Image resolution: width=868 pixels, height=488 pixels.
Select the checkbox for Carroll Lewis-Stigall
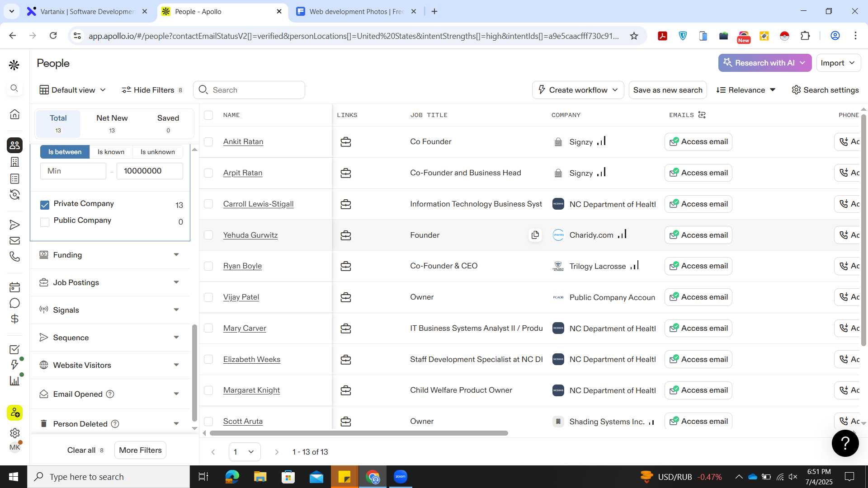(x=208, y=204)
